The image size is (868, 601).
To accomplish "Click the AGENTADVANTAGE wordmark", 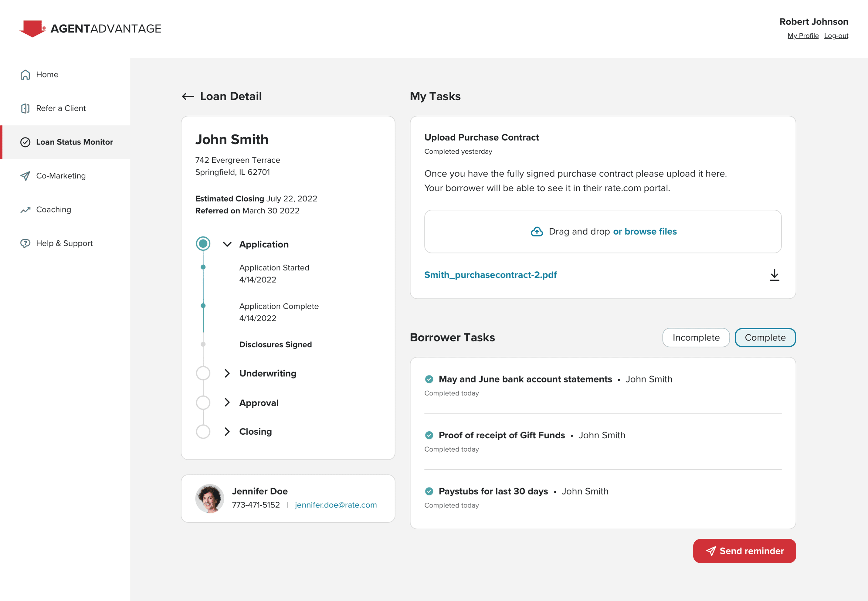I will coord(106,29).
